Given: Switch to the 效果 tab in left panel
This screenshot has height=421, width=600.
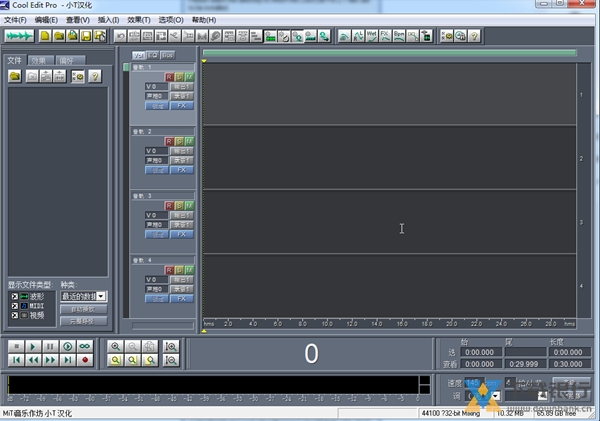Looking at the screenshot, I should 40,60.
